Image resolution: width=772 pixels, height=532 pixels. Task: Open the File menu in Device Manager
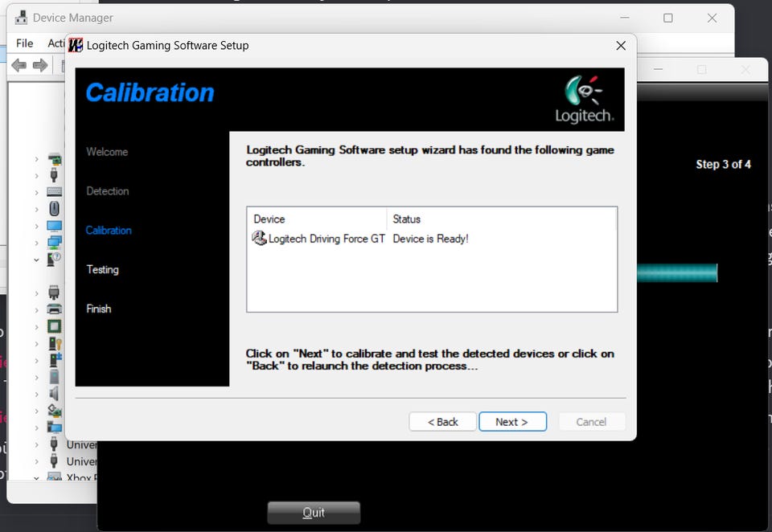coord(25,43)
